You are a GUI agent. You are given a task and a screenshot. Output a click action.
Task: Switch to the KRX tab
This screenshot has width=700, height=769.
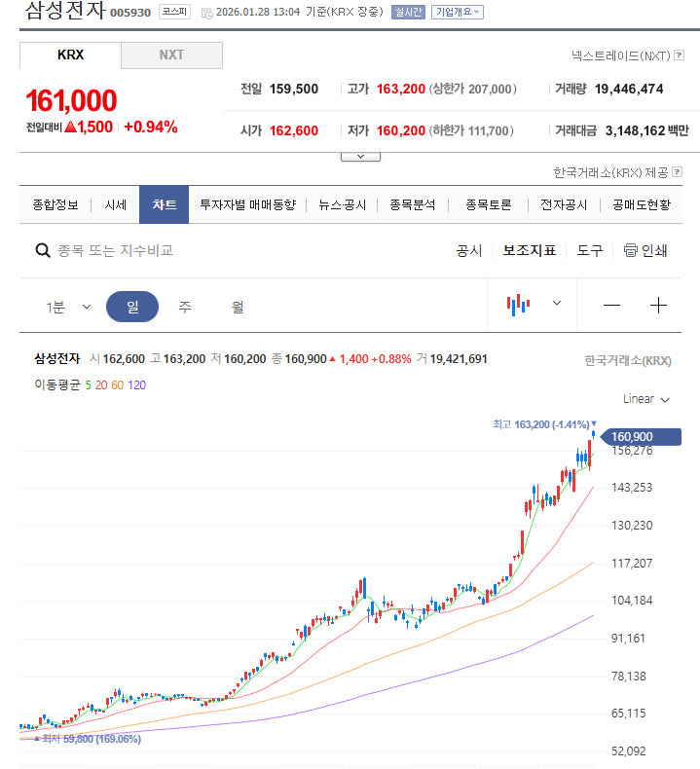(71, 55)
